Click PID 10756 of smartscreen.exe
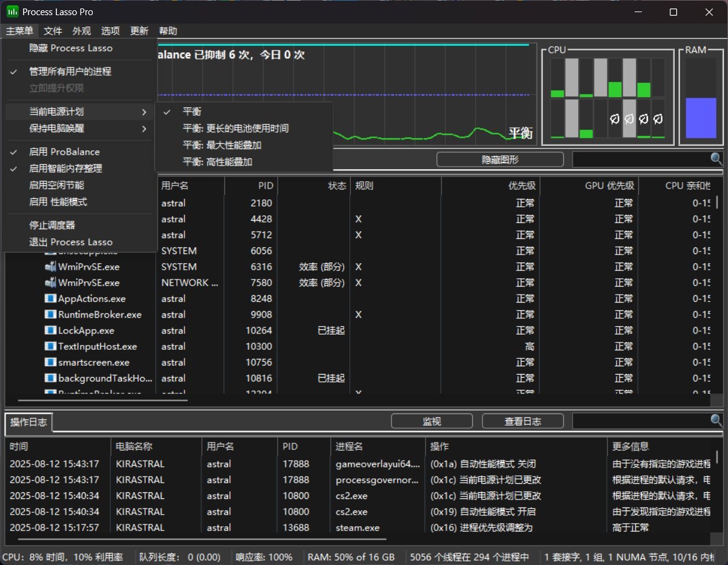 259,362
